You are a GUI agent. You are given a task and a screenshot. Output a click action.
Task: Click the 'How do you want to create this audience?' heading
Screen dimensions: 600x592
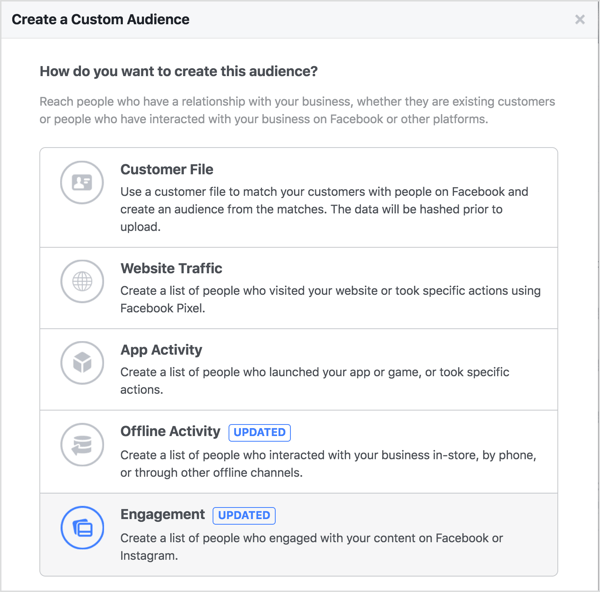pos(179,72)
